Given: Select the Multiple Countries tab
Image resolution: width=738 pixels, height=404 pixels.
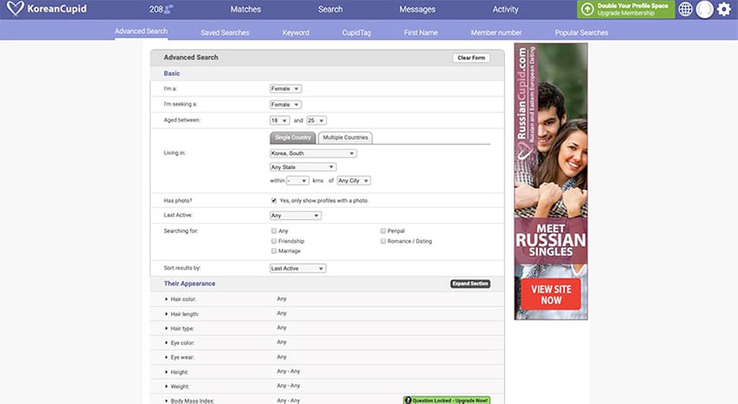Looking at the screenshot, I should click(x=345, y=137).
